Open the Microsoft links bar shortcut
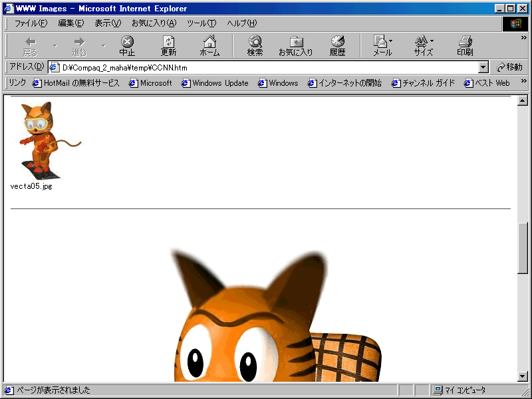 click(x=150, y=82)
